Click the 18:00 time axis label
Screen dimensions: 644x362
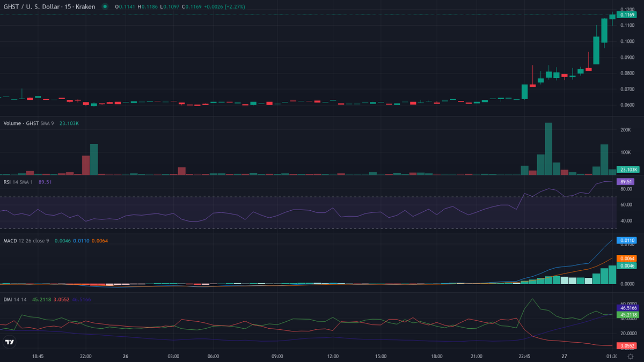pyautogui.click(x=437, y=356)
